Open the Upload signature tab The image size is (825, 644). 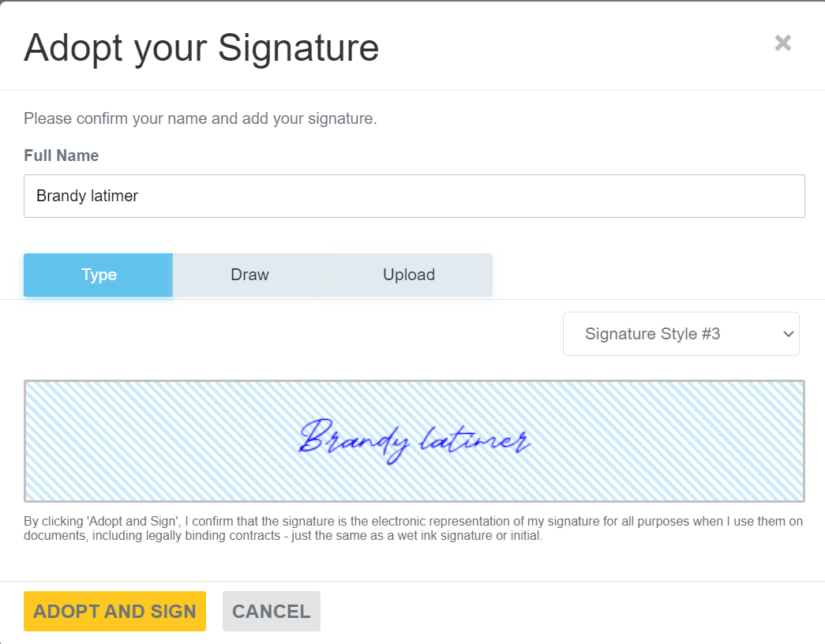pos(410,275)
